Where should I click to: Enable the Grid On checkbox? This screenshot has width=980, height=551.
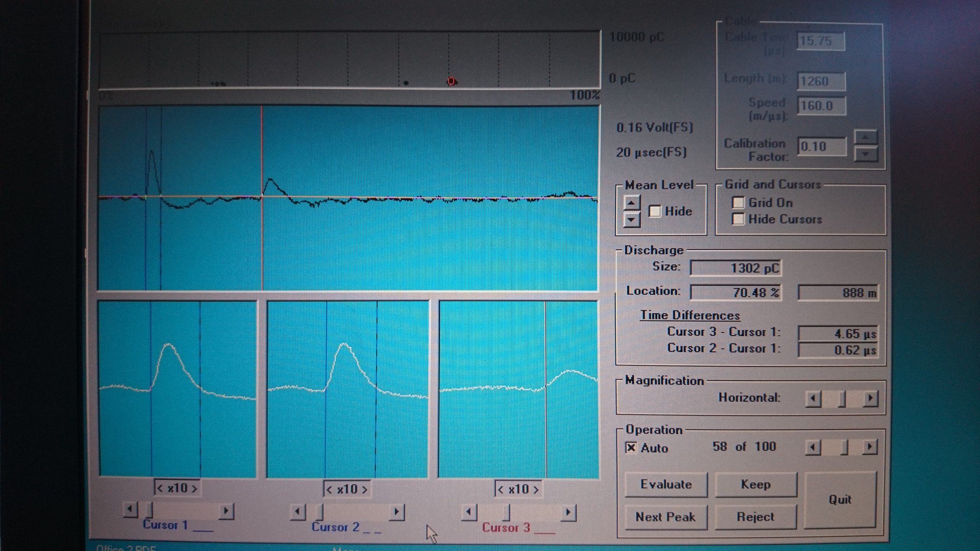coord(738,202)
